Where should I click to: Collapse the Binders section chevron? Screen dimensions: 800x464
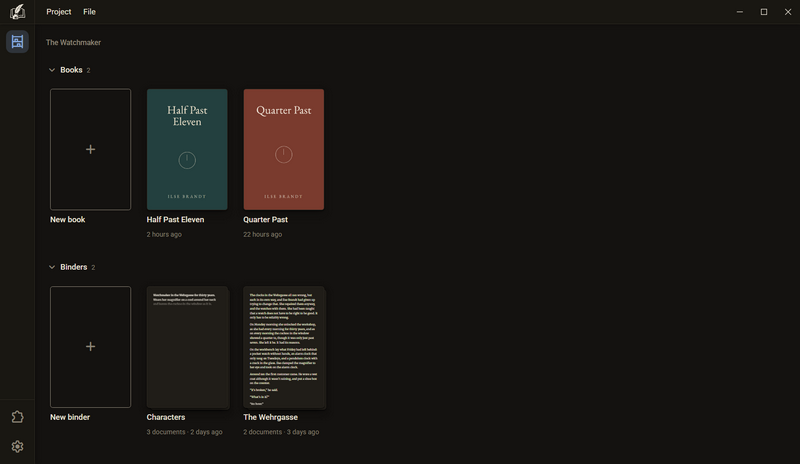pos(52,267)
